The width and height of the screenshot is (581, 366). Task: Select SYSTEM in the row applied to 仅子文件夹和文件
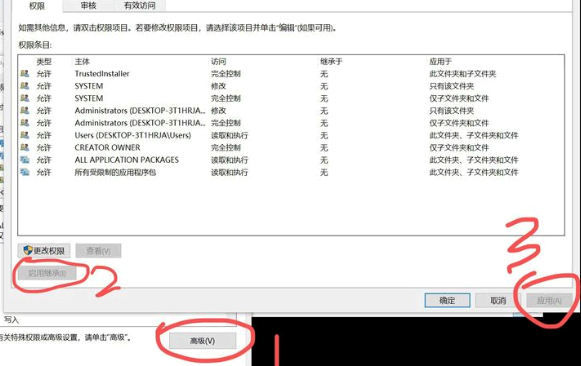tap(89, 98)
